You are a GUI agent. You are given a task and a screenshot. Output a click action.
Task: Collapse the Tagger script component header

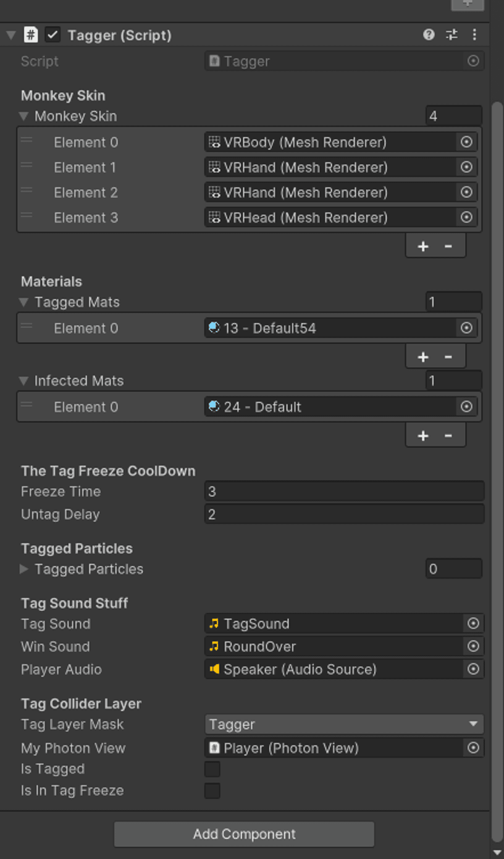(11, 35)
